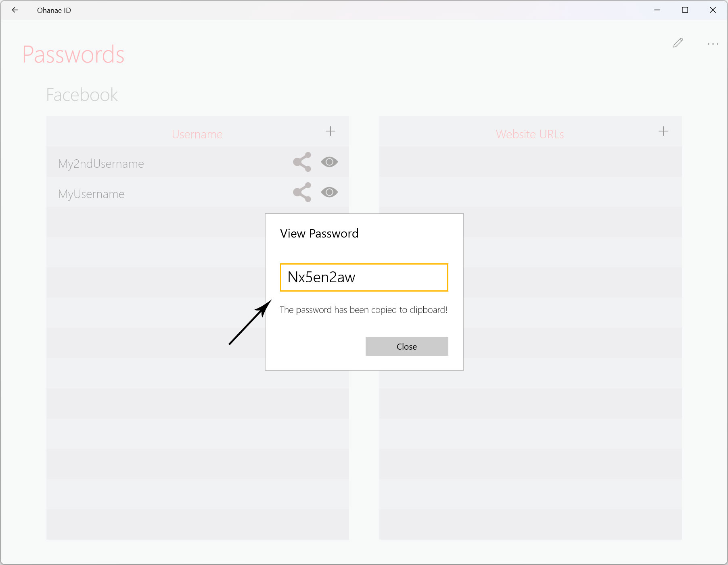Close the Ohanae ID window

coord(713,10)
